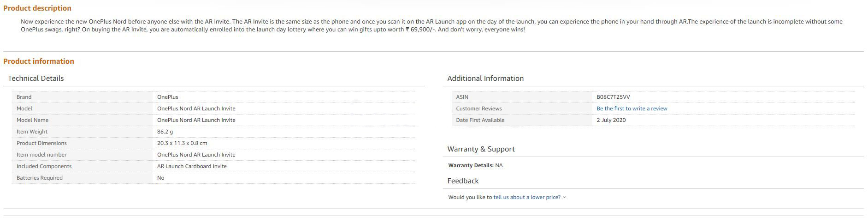Click the 'Technical Details' heading
868x224 pixels.
(x=36, y=78)
